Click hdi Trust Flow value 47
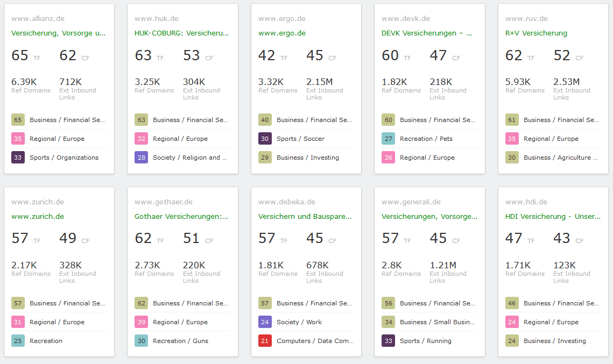The width and height of the screenshot is (613, 364). tap(513, 238)
